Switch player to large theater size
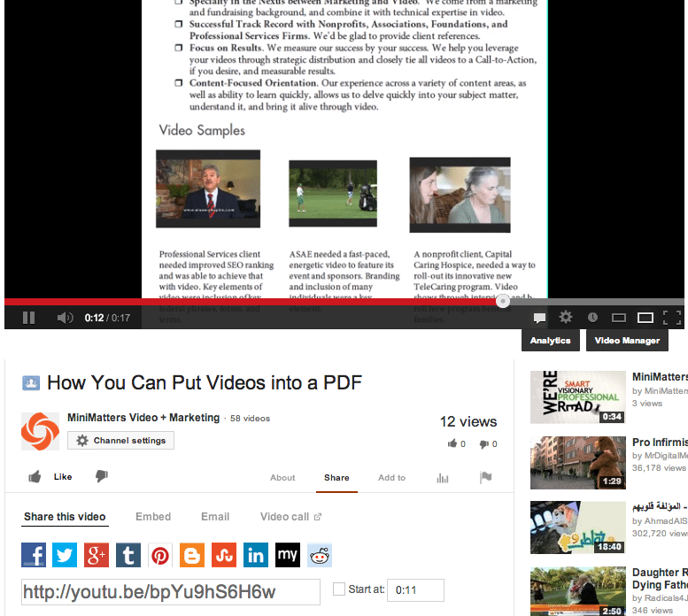Image resolution: width=688 pixels, height=616 pixels. (645, 318)
